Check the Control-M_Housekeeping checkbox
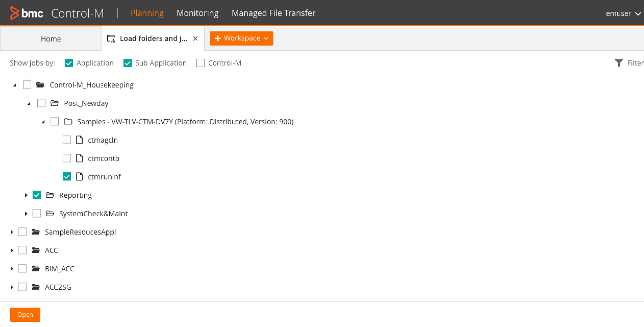644x327 pixels. [x=27, y=85]
